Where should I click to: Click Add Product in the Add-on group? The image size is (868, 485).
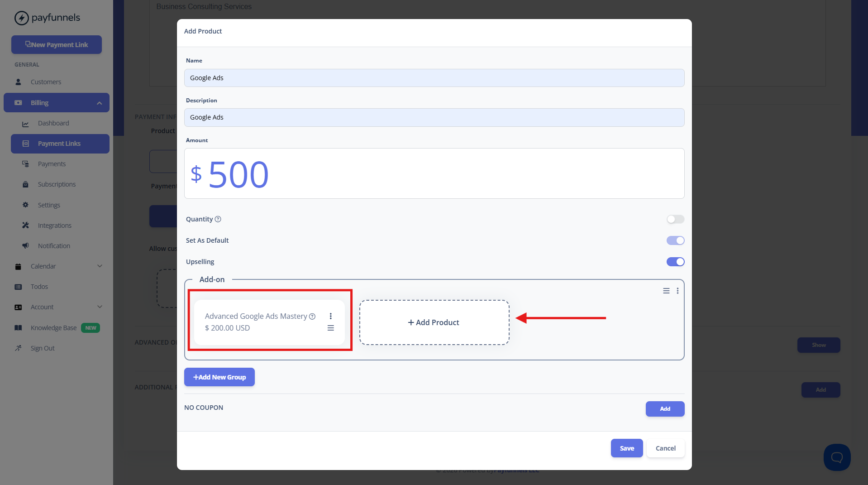pyautogui.click(x=434, y=322)
